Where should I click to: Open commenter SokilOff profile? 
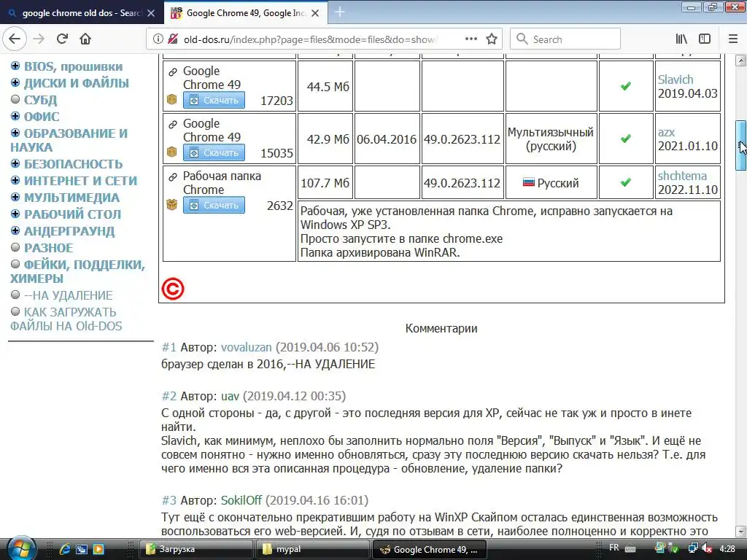coord(241,500)
